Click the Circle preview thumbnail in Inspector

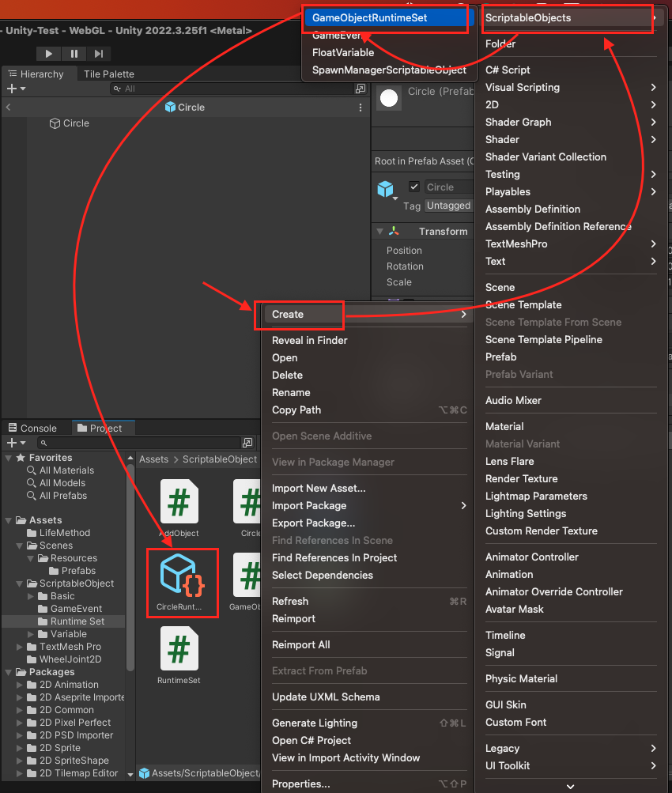click(389, 97)
